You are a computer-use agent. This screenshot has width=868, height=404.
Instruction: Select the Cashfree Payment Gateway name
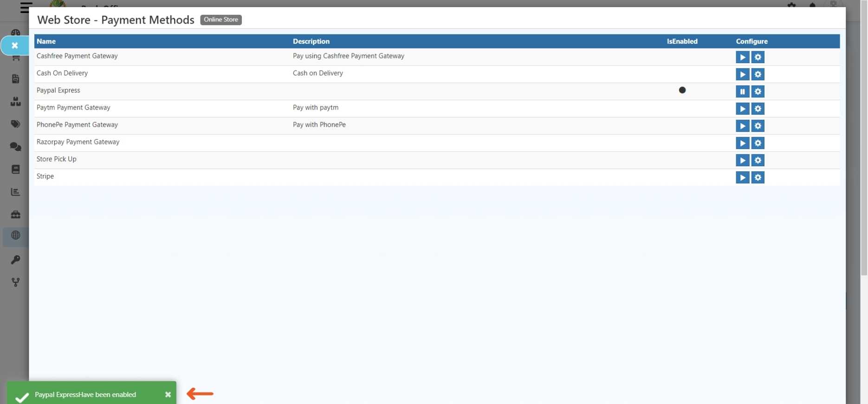[77, 56]
